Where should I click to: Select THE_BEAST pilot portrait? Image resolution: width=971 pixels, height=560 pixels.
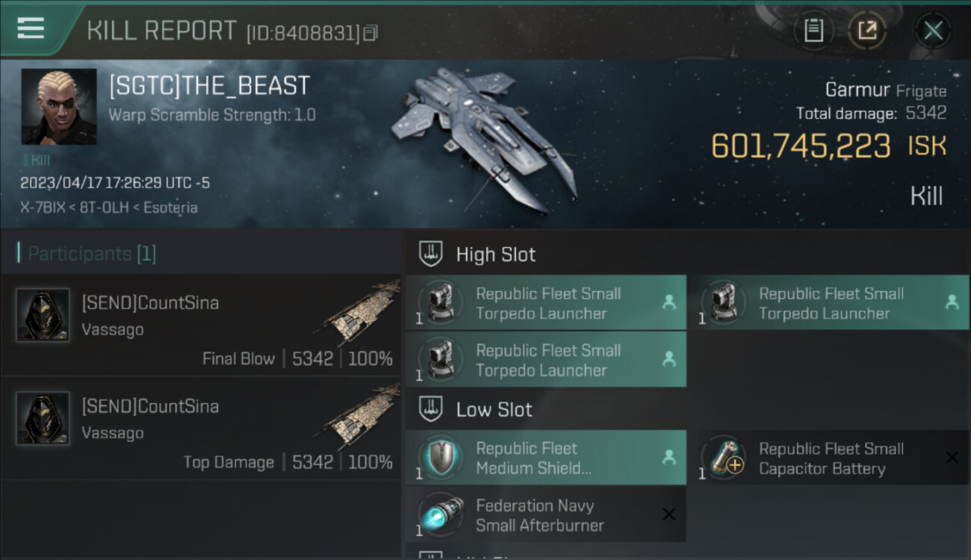pos(59,107)
